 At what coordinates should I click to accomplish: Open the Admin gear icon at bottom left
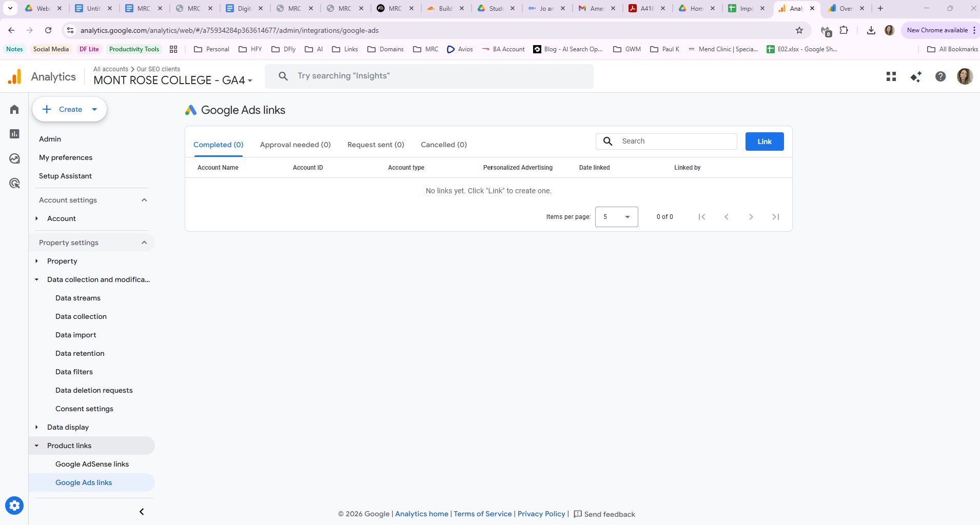(14, 505)
